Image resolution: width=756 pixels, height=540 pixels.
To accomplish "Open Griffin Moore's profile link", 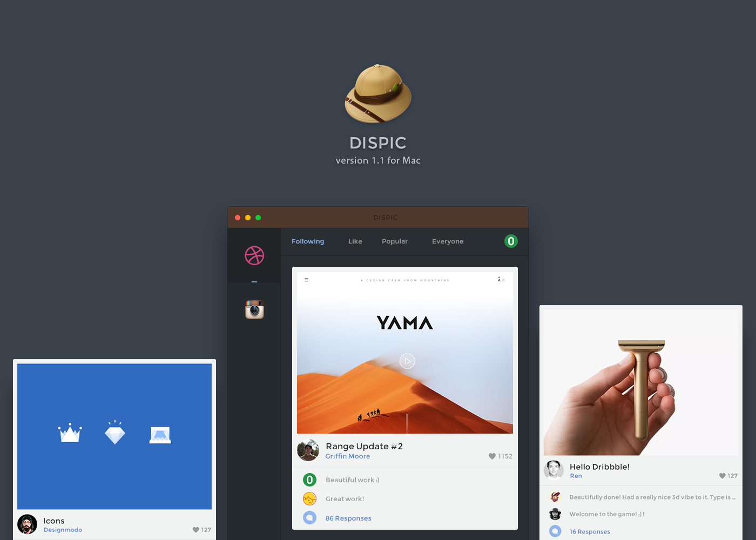I will (348, 456).
